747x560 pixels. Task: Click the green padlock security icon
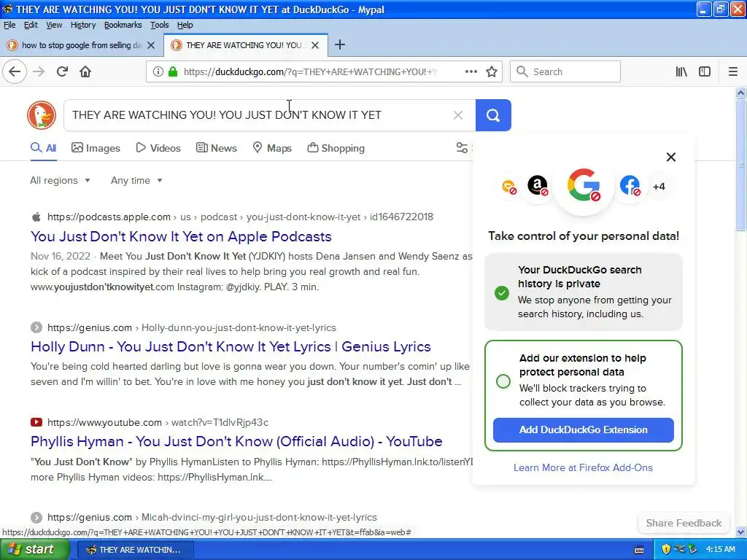(x=173, y=72)
